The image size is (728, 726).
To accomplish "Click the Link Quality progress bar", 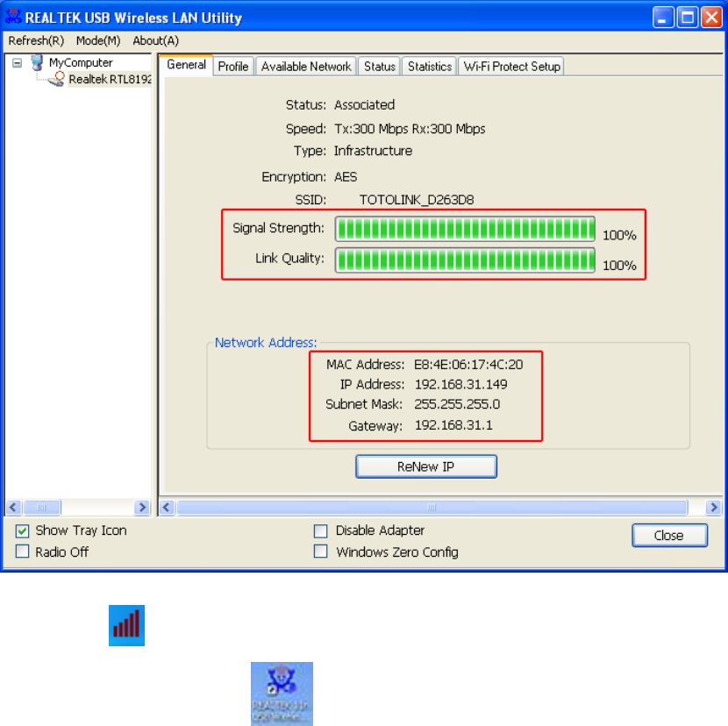I will 465,260.
